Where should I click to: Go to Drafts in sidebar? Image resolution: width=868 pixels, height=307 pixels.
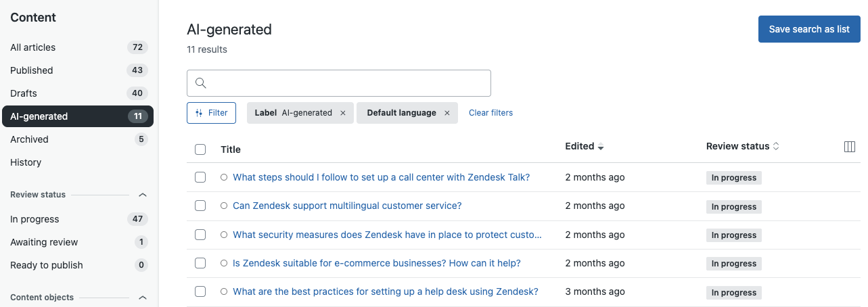tap(24, 93)
